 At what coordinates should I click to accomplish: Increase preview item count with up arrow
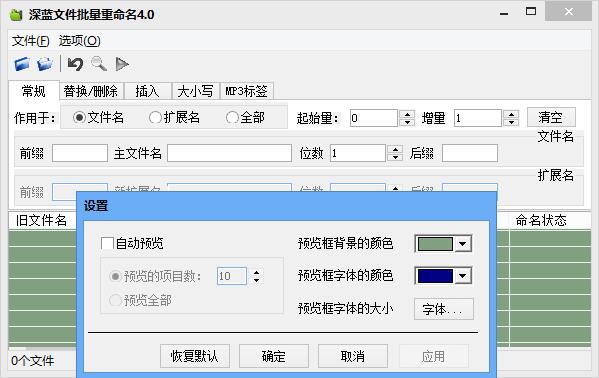coord(256,272)
